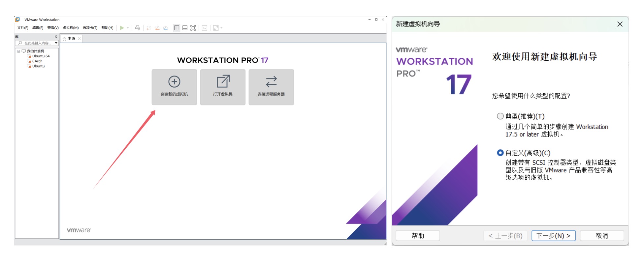Click the 连接远程服务器 tile
This screenshot has height=269, width=644.
pos(271,87)
